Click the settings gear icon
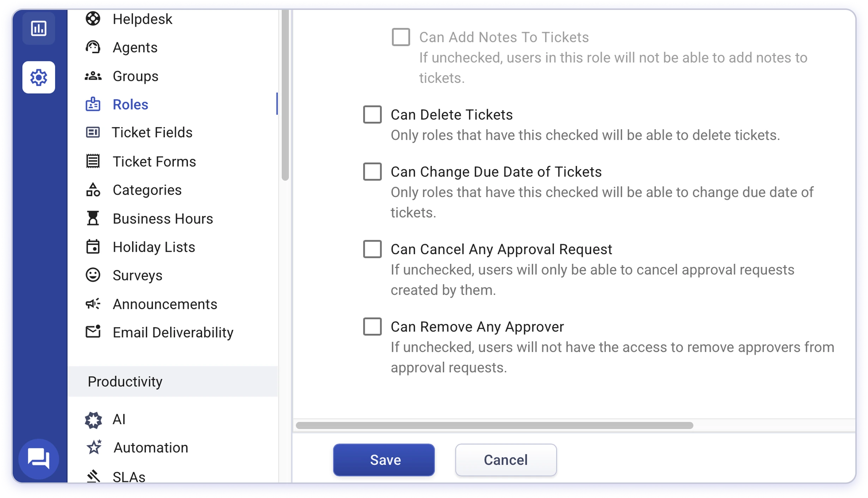This screenshot has height=498, width=868. (38, 77)
